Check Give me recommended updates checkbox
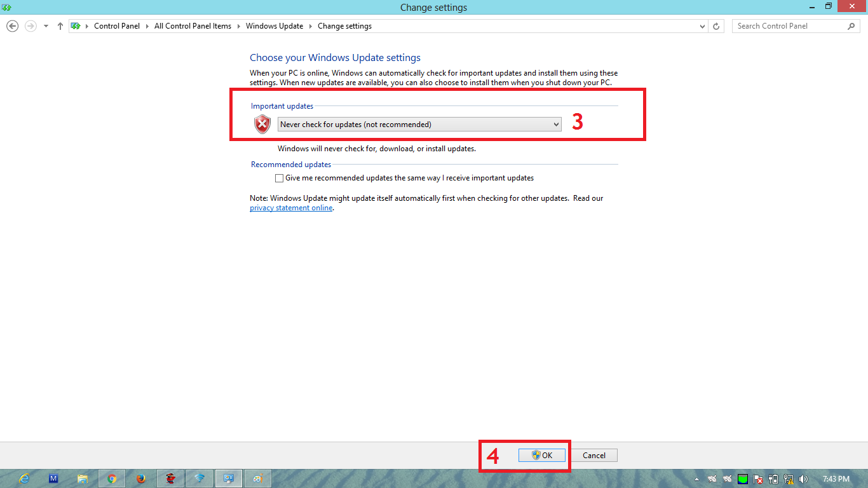Image resolution: width=868 pixels, height=488 pixels. coord(279,179)
